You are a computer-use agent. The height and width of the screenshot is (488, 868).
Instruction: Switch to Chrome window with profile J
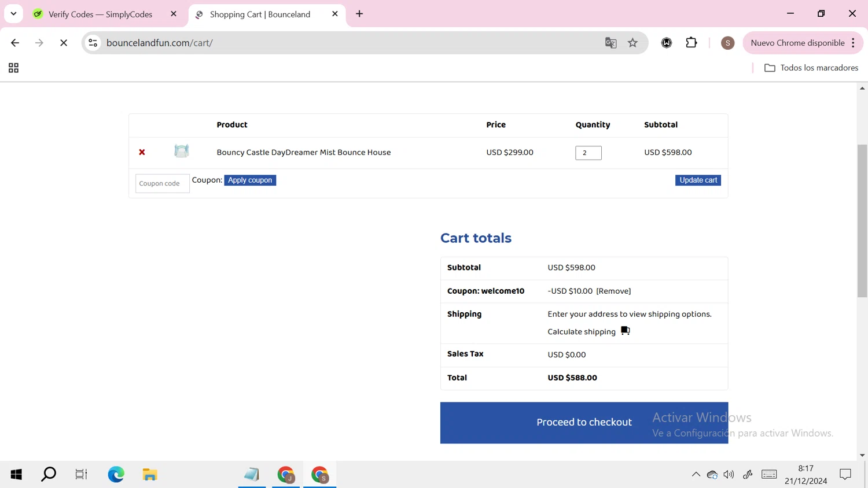click(286, 475)
